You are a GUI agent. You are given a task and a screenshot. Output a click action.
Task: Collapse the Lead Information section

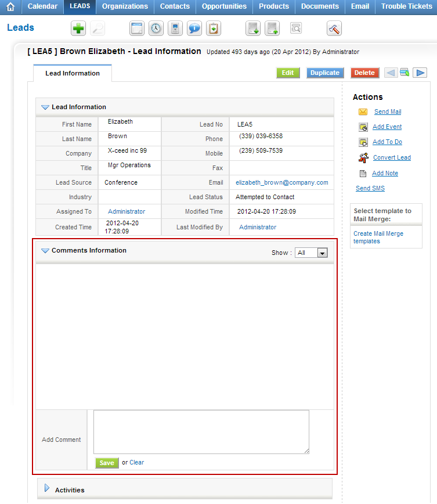click(x=45, y=107)
